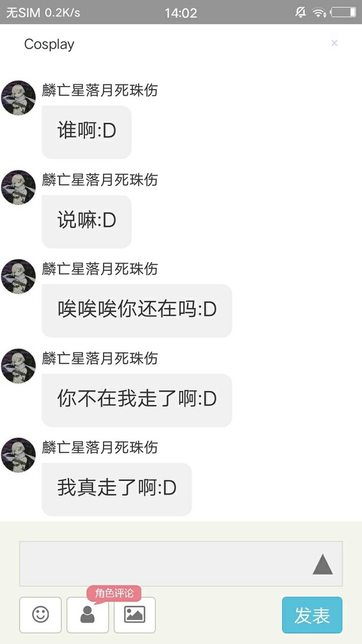Open avatar beside 你不在我走了啊:D message
This screenshot has width=362, height=644.
(18, 366)
